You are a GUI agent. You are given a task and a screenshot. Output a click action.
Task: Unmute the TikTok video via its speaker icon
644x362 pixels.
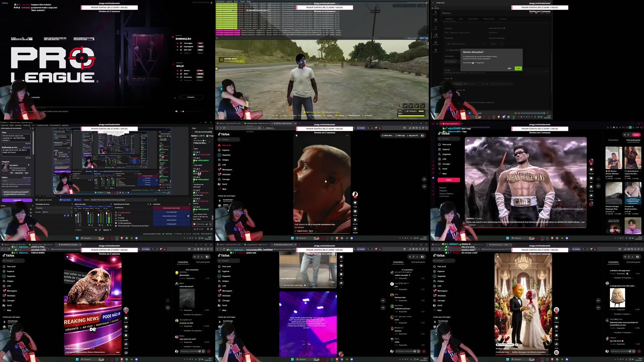click(x=297, y=135)
